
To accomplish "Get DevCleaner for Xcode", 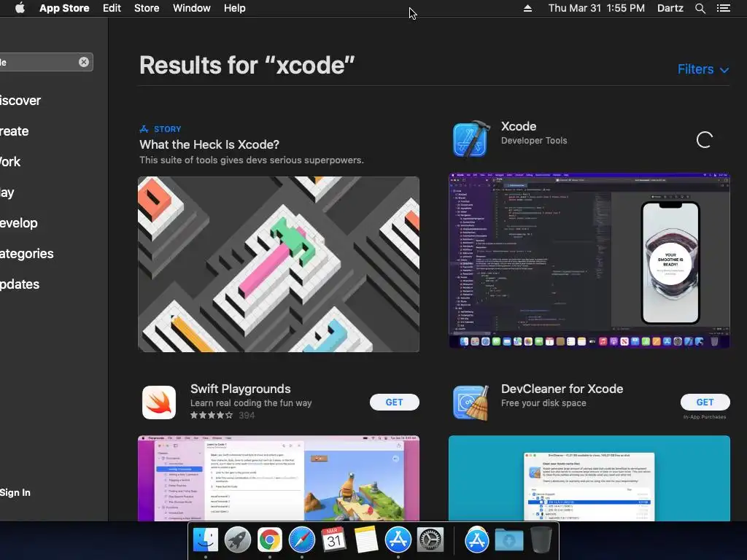I will point(705,402).
